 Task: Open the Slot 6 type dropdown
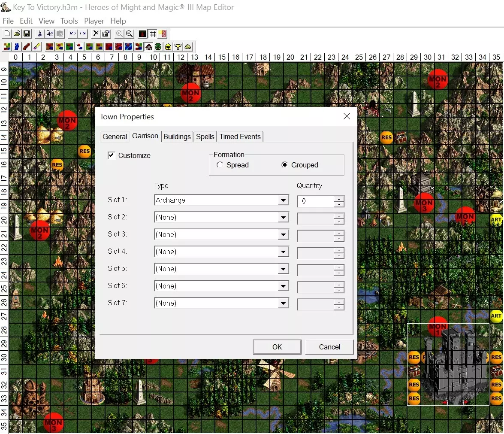coord(283,286)
